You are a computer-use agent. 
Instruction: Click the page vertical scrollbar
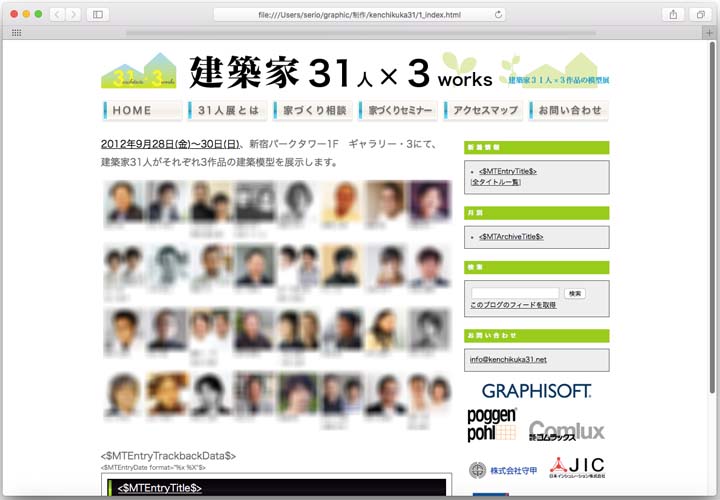[712, 217]
